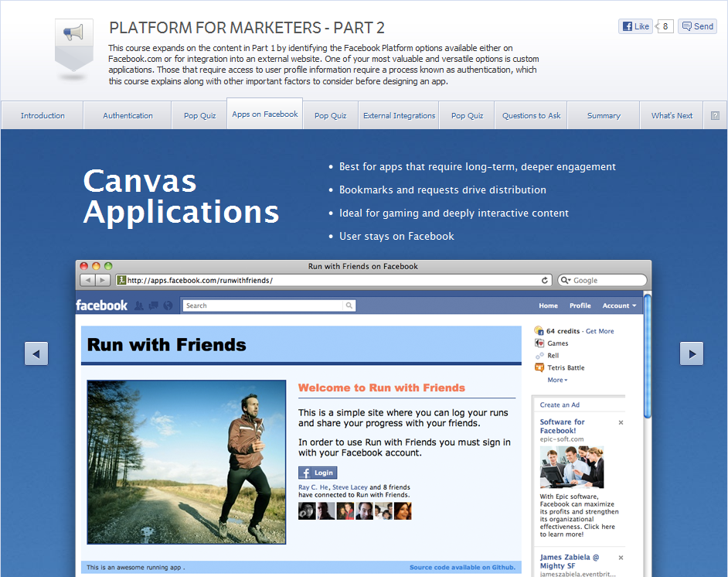This screenshot has width=728, height=577.
Task: Open Steve Lacey's profile link
Action: tap(349, 487)
